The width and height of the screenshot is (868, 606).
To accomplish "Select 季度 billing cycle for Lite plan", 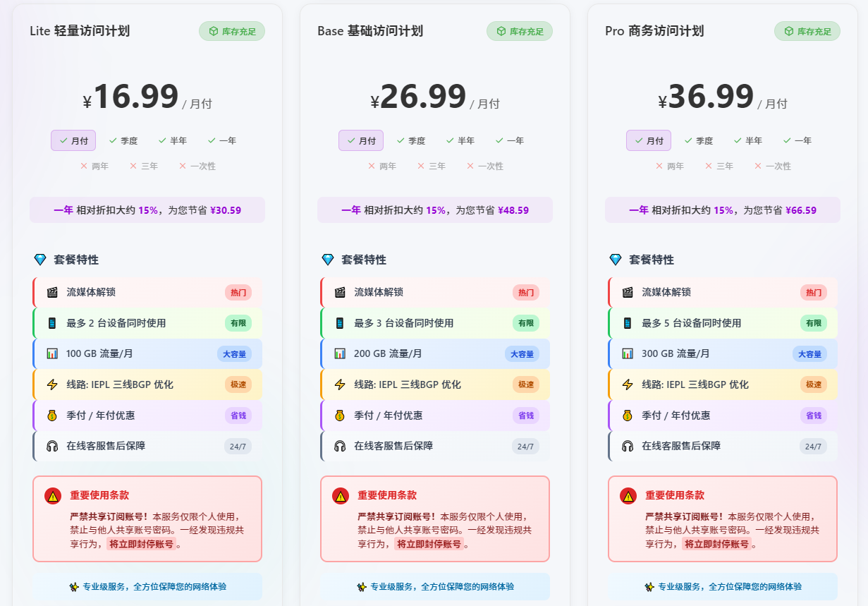I will coord(123,140).
